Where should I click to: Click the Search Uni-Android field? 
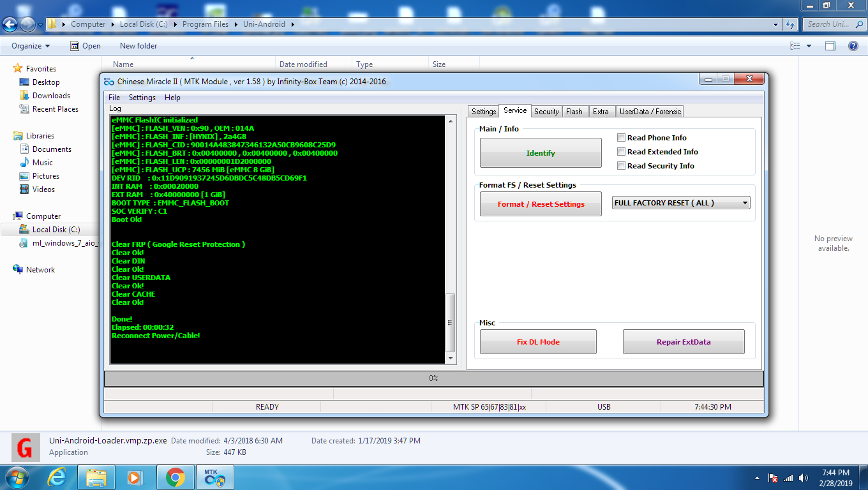pyautogui.click(x=833, y=24)
